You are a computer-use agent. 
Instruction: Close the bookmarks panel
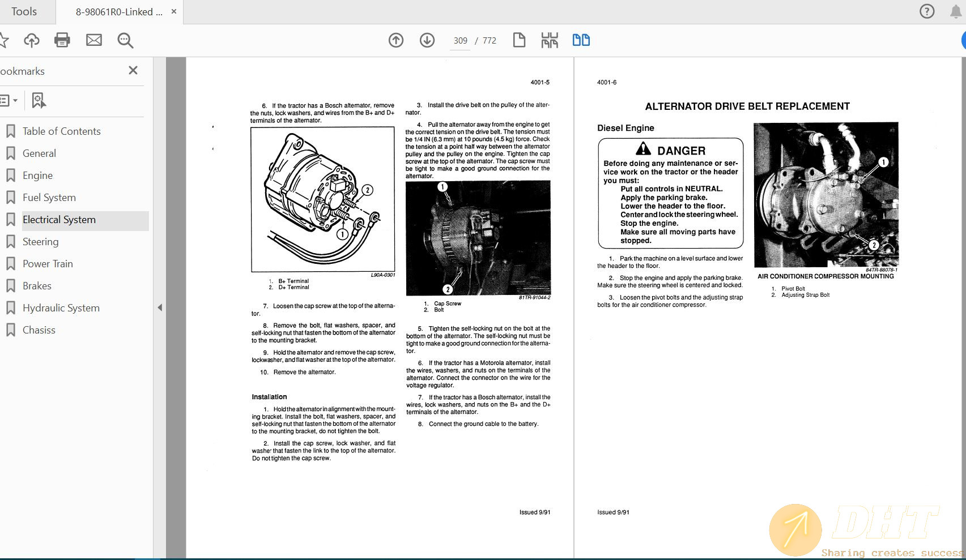click(133, 70)
